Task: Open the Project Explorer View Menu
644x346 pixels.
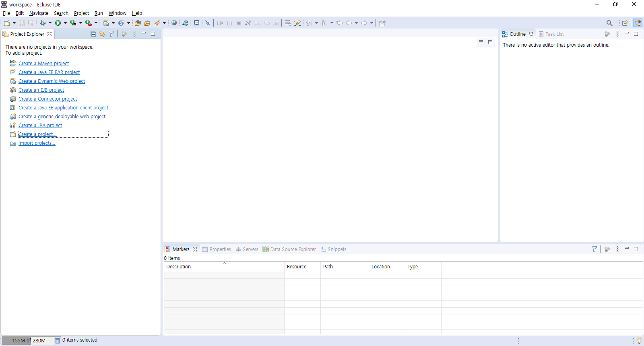Action: point(134,34)
